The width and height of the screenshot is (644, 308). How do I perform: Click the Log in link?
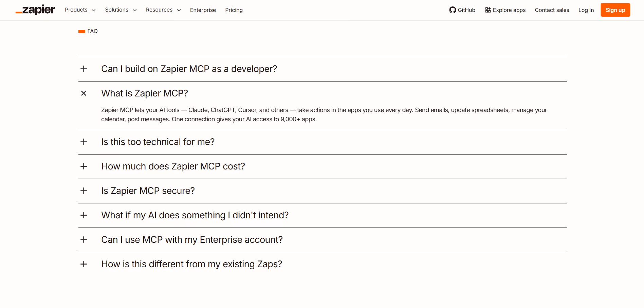586,10
